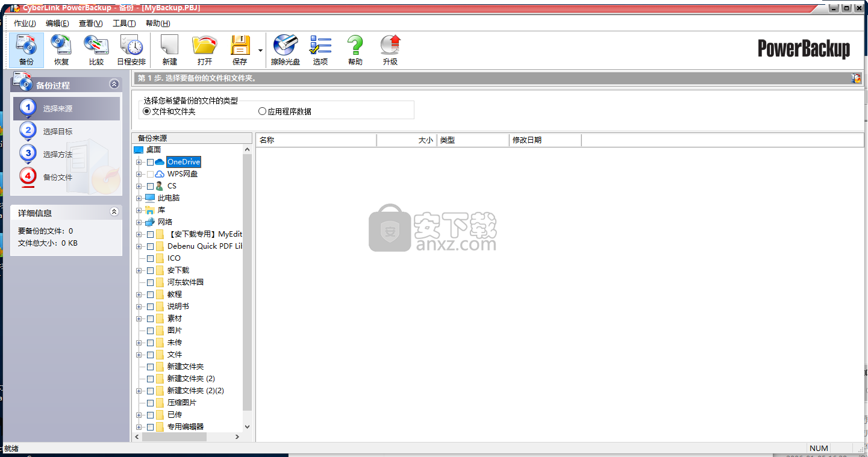Expand the 此电脑 tree node
868x457 pixels.
point(139,198)
